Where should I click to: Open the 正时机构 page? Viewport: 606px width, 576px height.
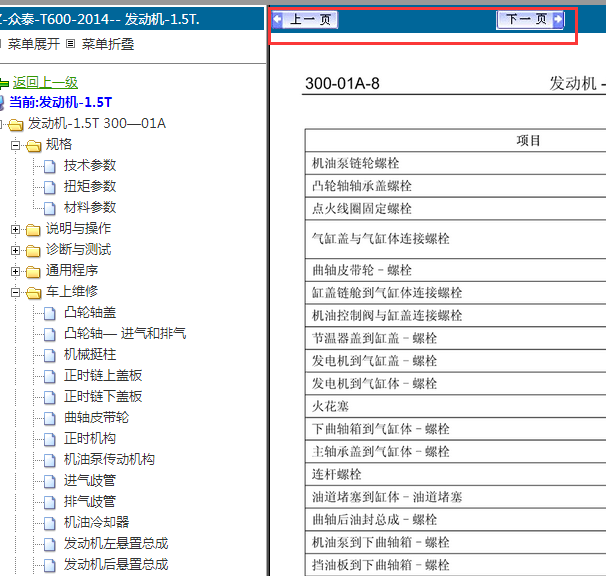click(x=90, y=438)
